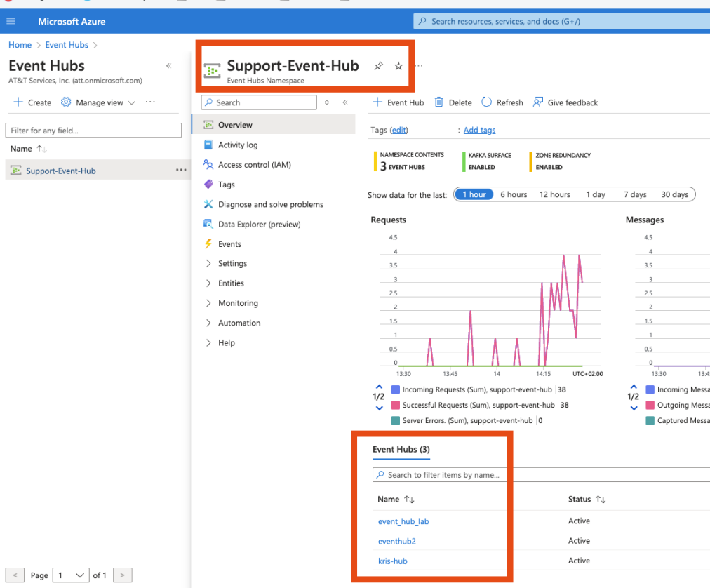
Task: Open row options for Support-Event-Hub
Action: click(x=181, y=170)
